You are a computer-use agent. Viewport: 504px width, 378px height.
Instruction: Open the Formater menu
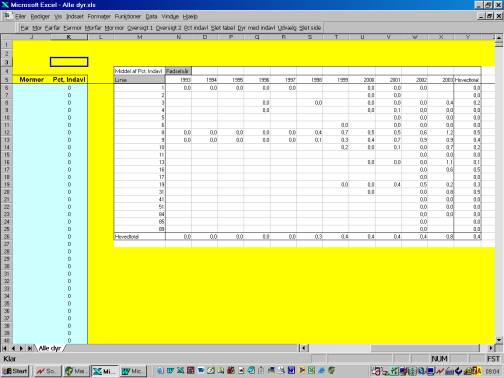[x=99, y=16]
